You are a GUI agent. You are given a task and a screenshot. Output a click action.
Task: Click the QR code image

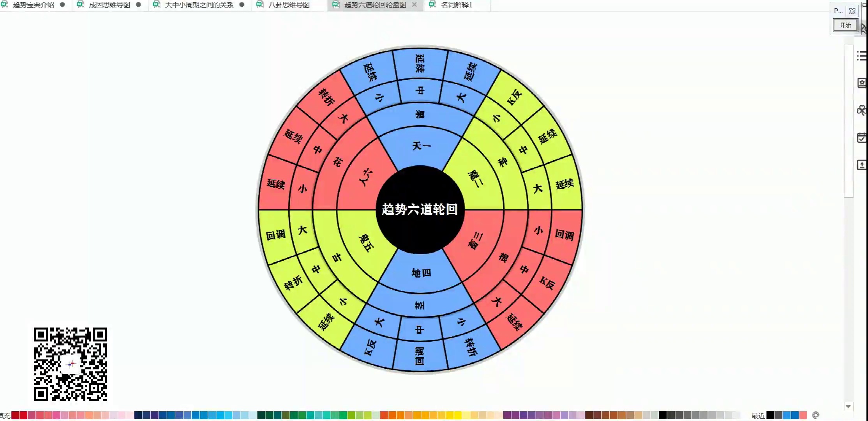[x=71, y=364]
